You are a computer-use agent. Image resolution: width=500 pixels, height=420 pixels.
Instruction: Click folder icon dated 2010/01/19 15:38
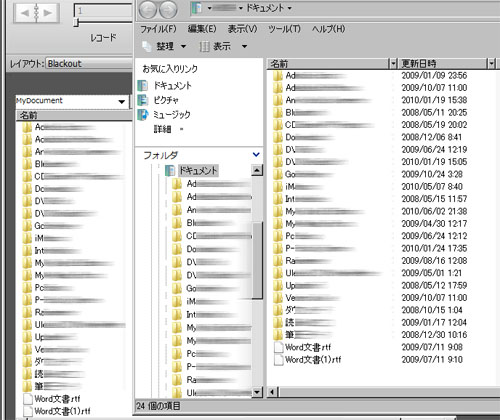pos(278,100)
